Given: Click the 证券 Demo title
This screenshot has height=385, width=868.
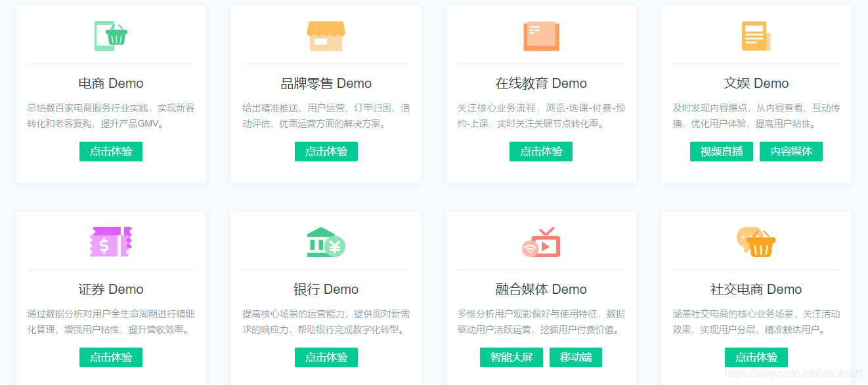Looking at the screenshot, I should (111, 289).
